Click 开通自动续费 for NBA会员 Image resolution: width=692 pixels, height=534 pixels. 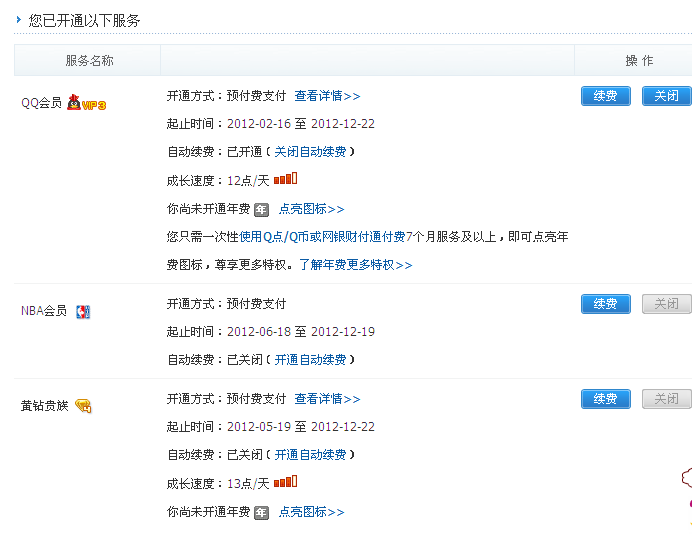coord(310,360)
